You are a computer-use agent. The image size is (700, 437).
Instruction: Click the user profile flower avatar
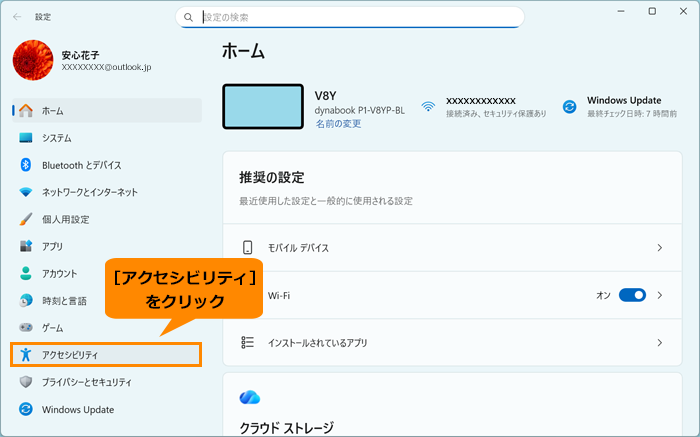click(x=33, y=60)
